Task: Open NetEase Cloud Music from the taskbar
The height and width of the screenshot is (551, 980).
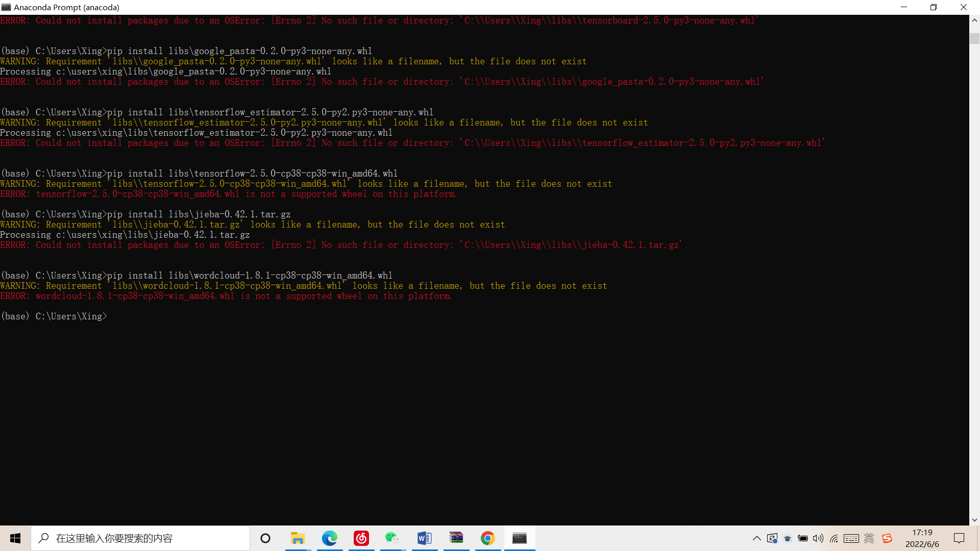Action: click(361, 538)
